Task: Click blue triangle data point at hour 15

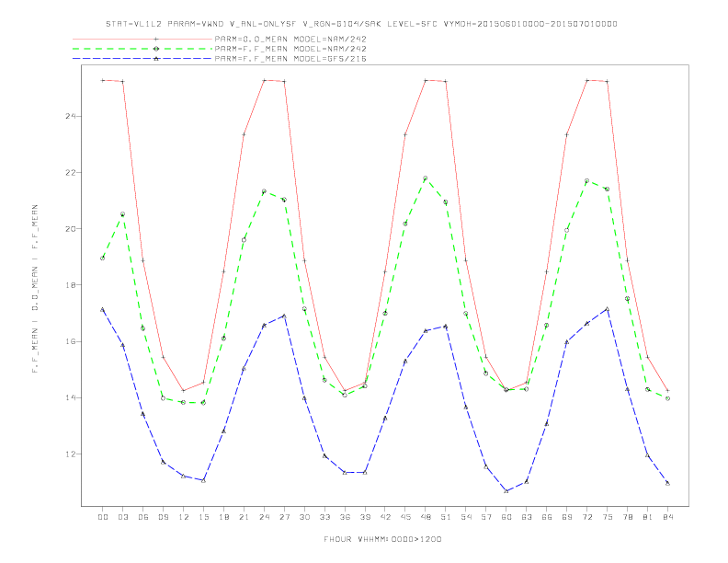Action: 203,480
